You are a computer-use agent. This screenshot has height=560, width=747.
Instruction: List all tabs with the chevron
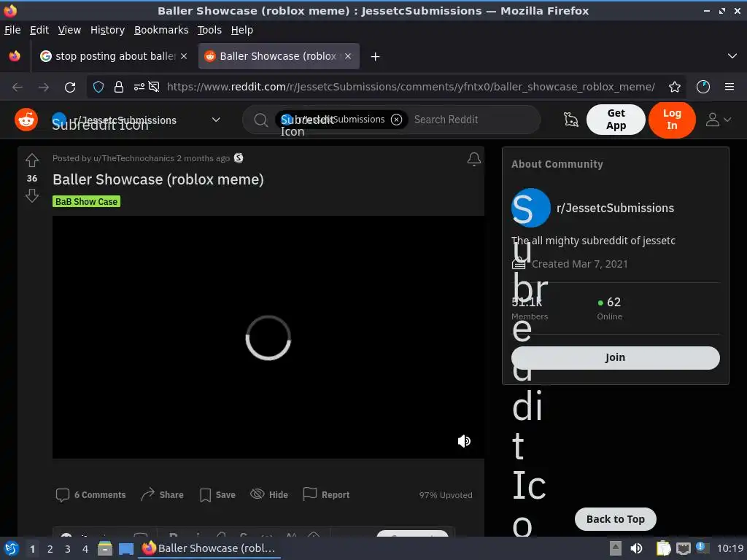pyautogui.click(x=732, y=56)
